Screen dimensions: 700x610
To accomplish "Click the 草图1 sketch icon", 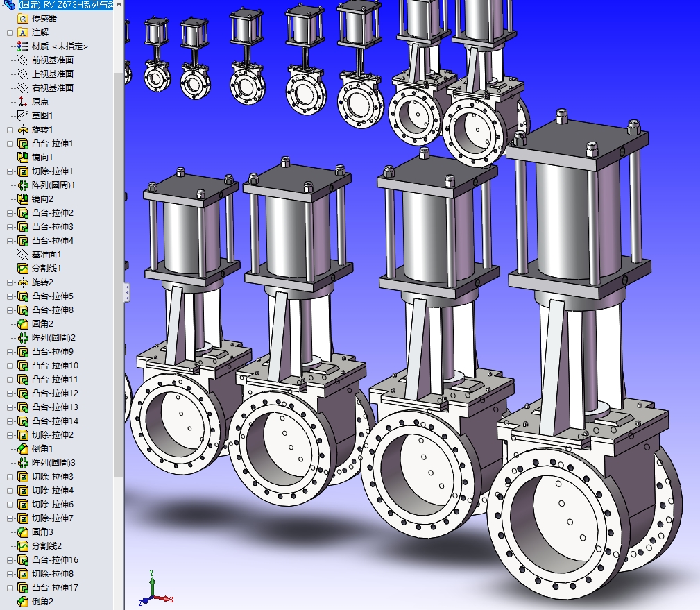I will tap(22, 115).
